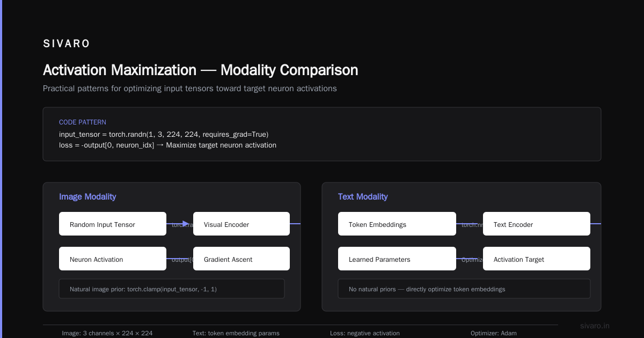This screenshot has height=338, width=644.
Task: Select the input_tensor = torch.randn code line
Action: (164, 134)
